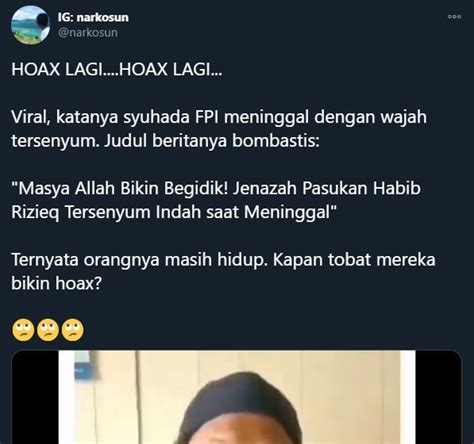Click the narkosun profile avatar picture
Viewport: 474px width, 444px height.
coord(30,25)
